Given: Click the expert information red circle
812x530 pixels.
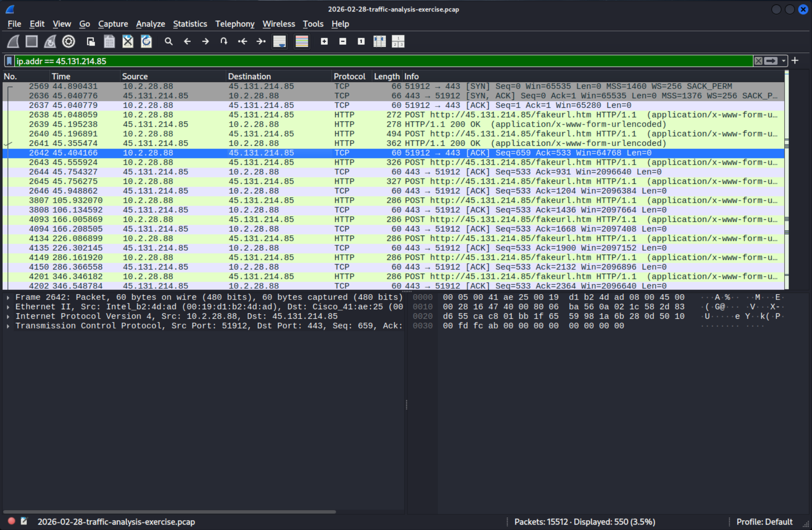Looking at the screenshot, I should pyautogui.click(x=12, y=521).
